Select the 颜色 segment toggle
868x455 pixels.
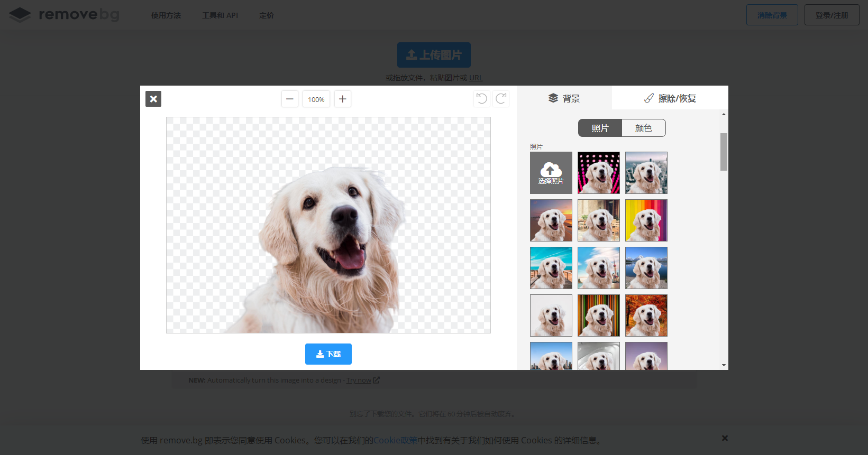pos(644,128)
